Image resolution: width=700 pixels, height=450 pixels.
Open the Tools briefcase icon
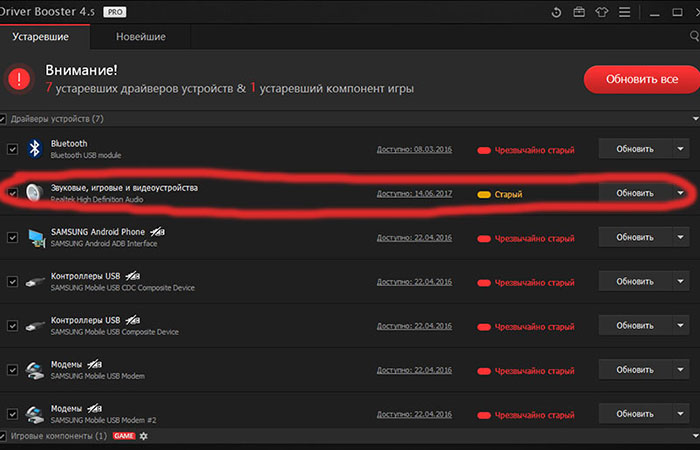(579, 12)
